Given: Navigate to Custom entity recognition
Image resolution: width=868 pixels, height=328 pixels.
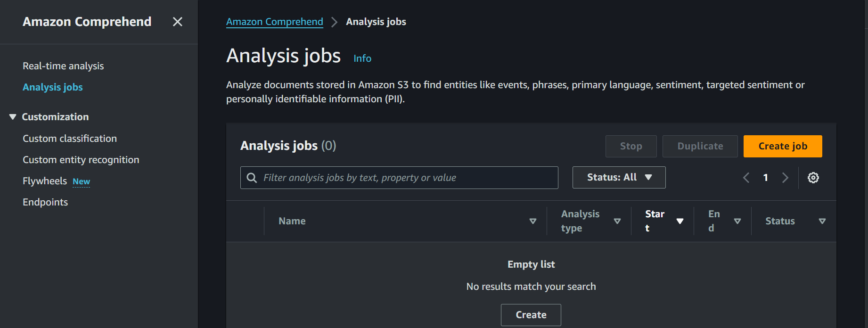Looking at the screenshot, I should 81,160.
